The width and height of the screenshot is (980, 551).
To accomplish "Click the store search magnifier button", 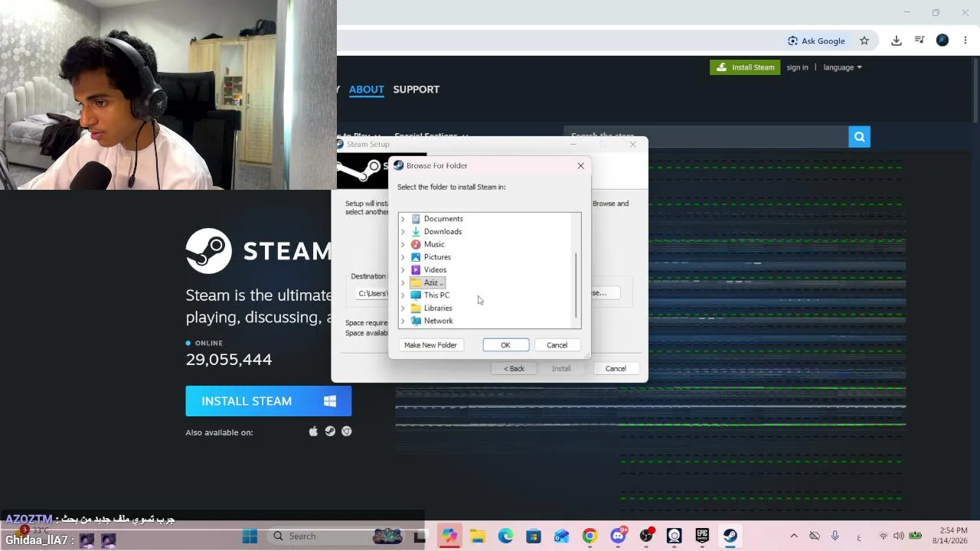I will click(859, 137).
